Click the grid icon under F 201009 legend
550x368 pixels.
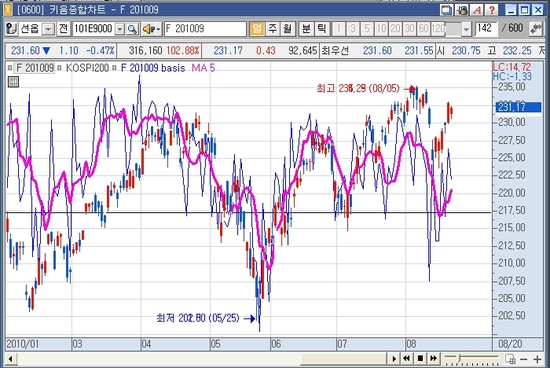(x=13, y=82)
